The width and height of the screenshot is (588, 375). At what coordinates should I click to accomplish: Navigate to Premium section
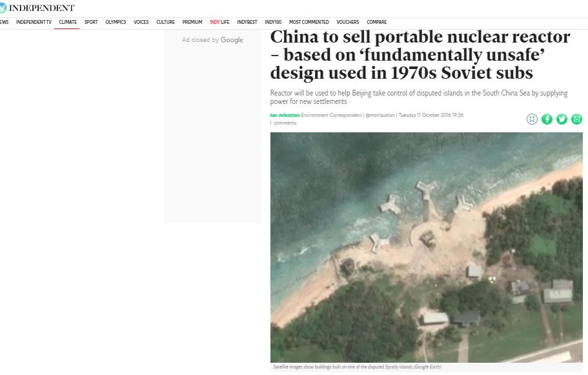tap(192, 22)
